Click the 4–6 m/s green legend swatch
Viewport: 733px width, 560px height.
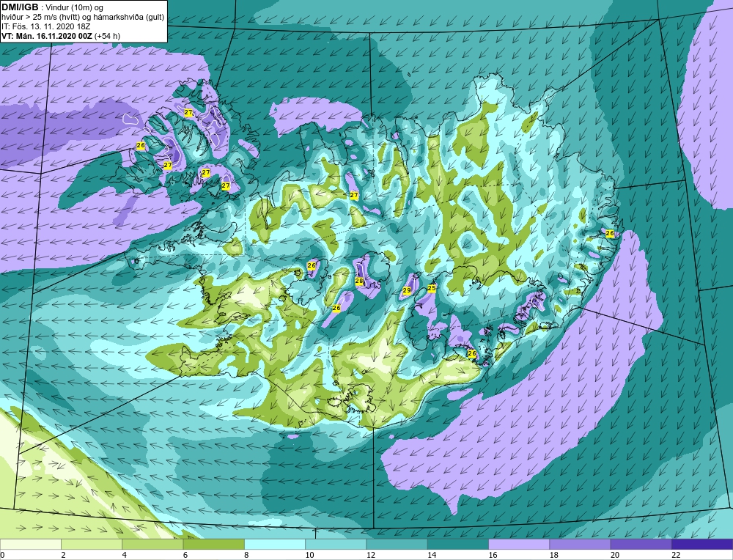(152, 544)
